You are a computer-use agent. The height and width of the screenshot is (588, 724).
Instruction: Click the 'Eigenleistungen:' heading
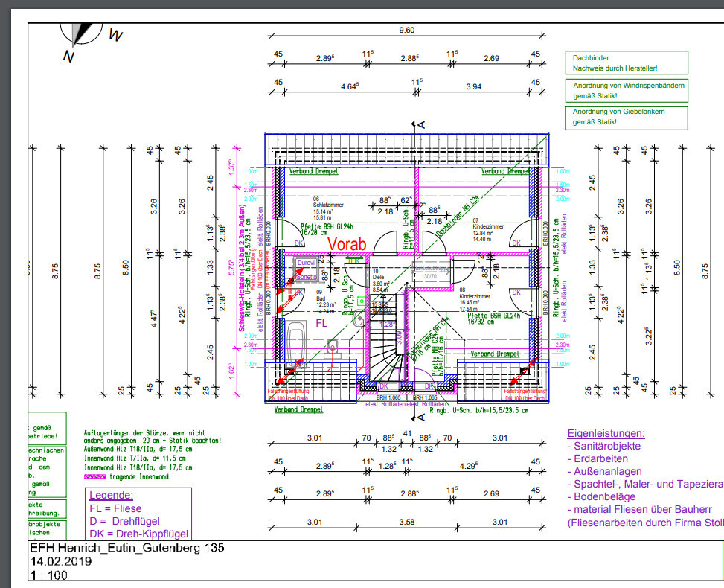(606, 433)
